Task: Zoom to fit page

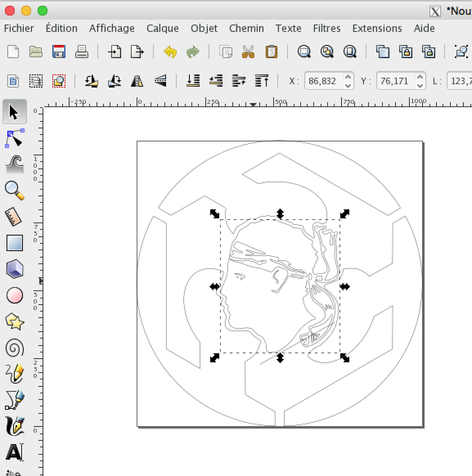Action: click(x=350, y=52)
